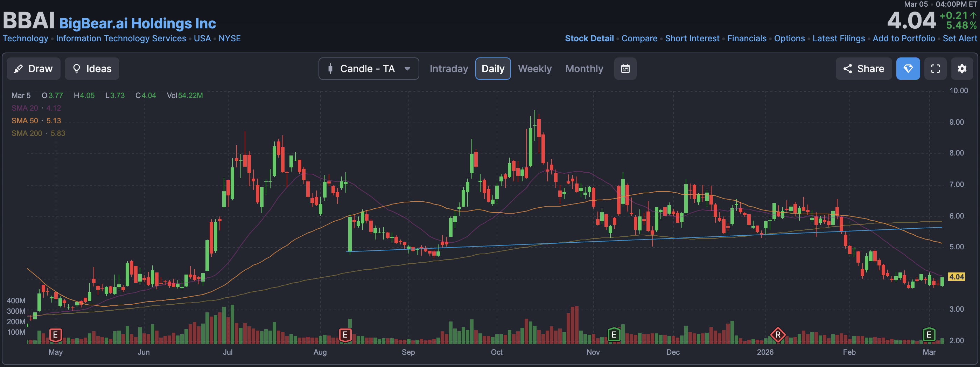Click the March earnings E marker

[929, 335]
